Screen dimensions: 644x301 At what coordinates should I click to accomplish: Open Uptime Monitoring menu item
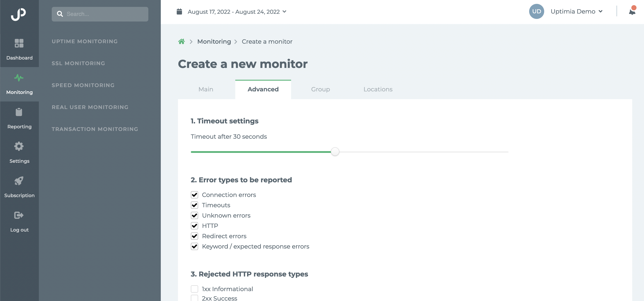tap(85, 41)
